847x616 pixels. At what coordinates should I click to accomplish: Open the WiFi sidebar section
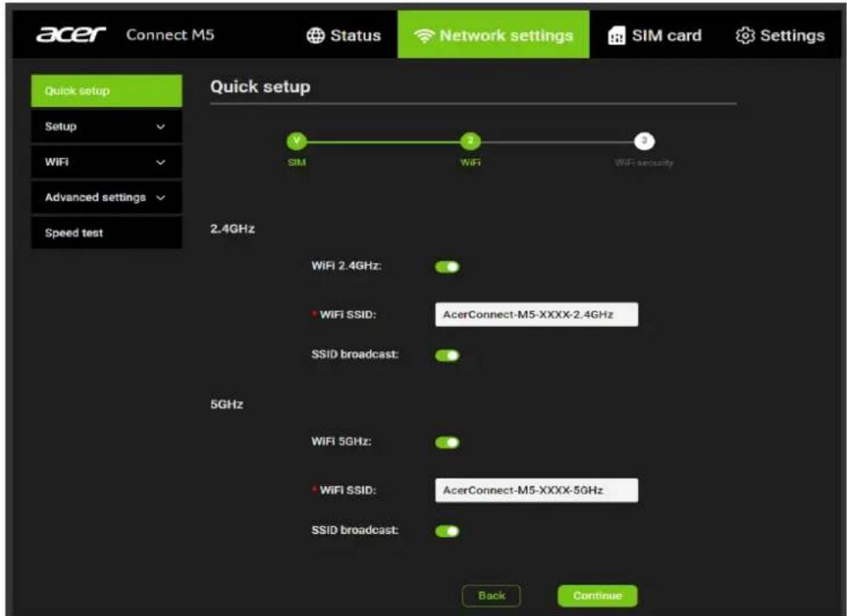(106, 162)
